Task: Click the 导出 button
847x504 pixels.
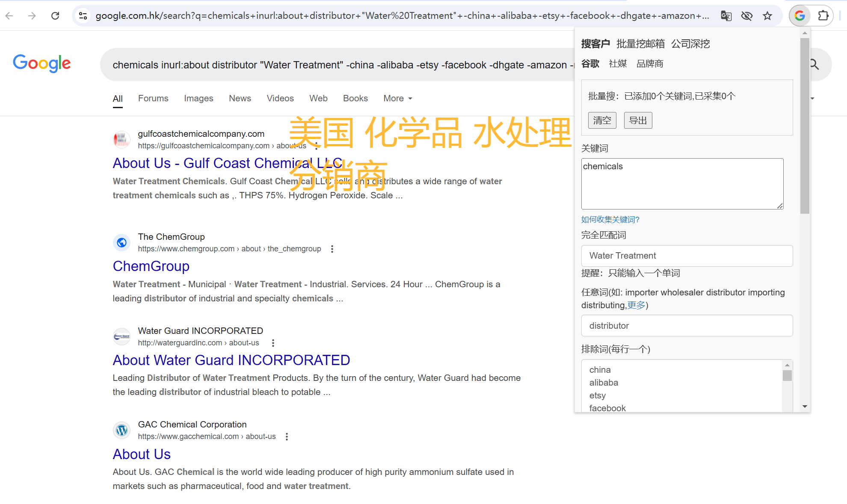Action: click(638, 121)
